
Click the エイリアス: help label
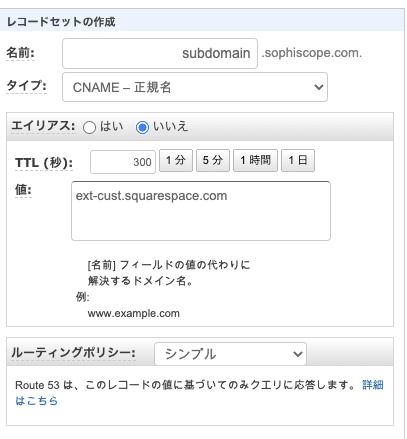tap(43, 126)
